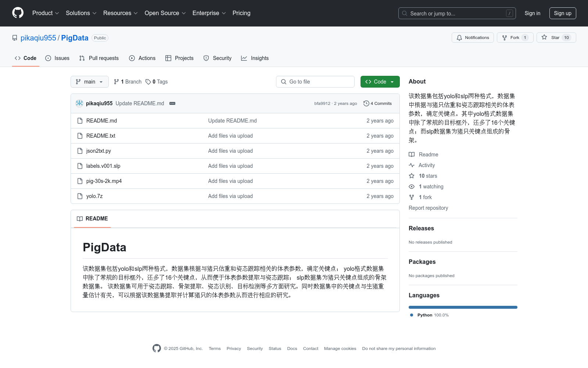Click footer Docs link
This screenshot has height=368, width=588.
pos(292,348)
